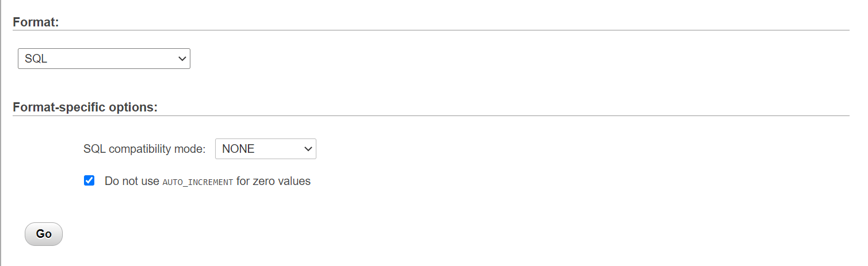Screen dimensions: 868x266
Task: Click the left vertical border of the page
Action: point(1,133)
